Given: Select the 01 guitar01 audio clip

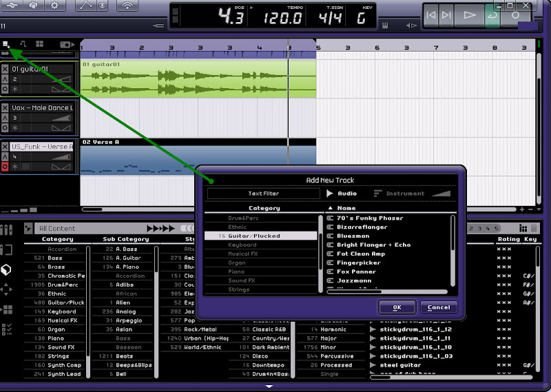Looking at the screenshot, I should [198, 79].
